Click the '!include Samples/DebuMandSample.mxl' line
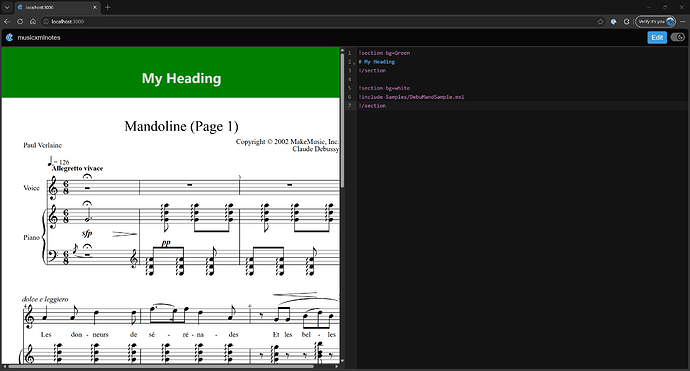Image resolution: width=690 pixels, height=371 pixels. coord(411,97)
